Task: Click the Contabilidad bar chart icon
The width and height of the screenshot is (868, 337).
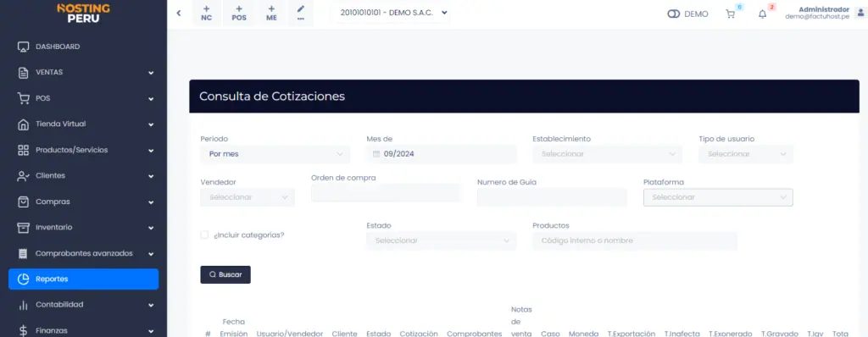Action: tap(23, 305)
